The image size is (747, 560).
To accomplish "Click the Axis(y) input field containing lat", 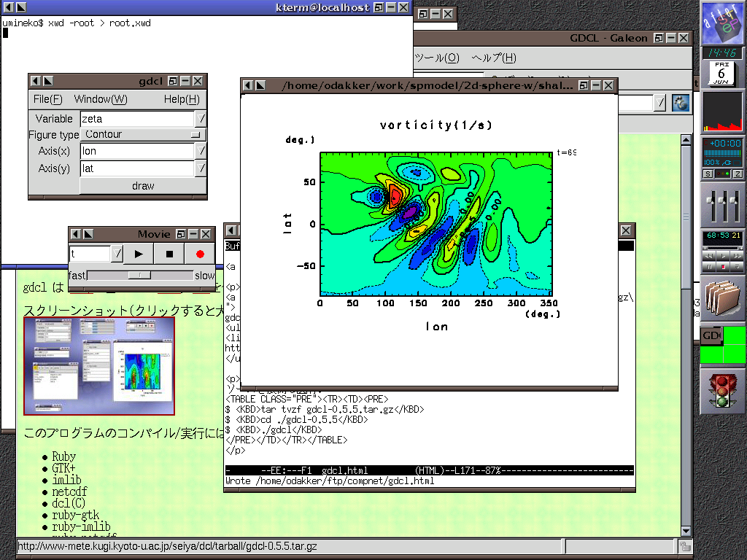I will point(137,168).
